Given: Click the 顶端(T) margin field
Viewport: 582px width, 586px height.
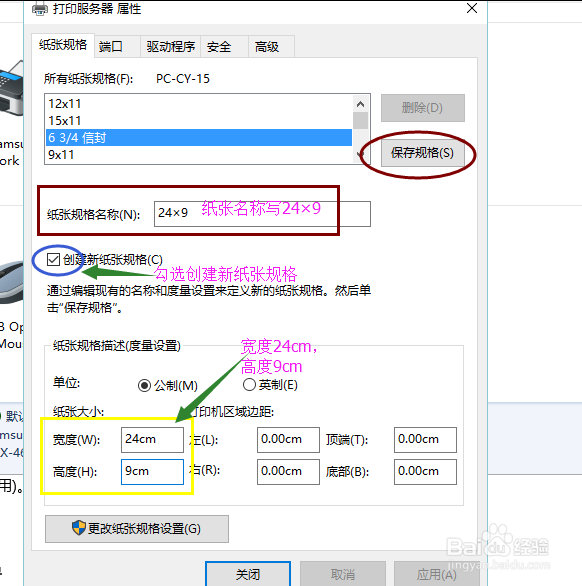Looking at the screenshot, I should (x=425, y=440).
